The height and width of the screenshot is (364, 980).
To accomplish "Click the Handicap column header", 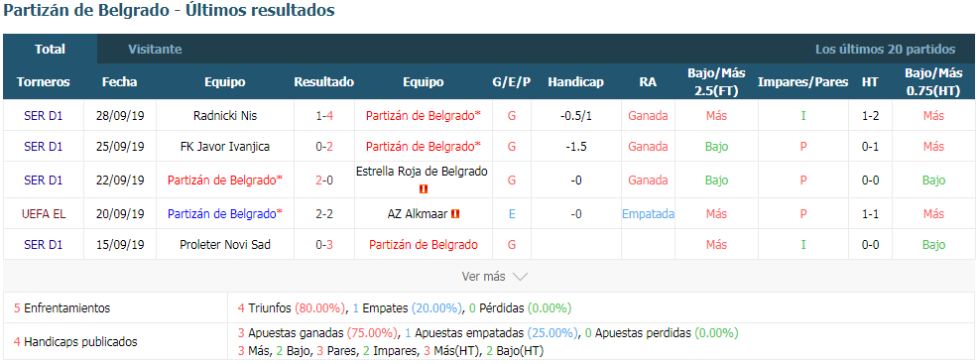I will click(x=575, y=82).
